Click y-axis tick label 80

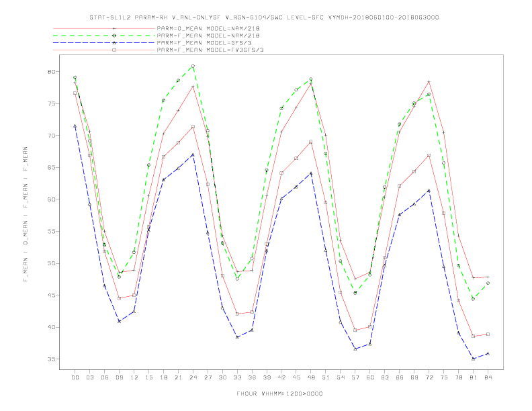(x=51, y=72)
